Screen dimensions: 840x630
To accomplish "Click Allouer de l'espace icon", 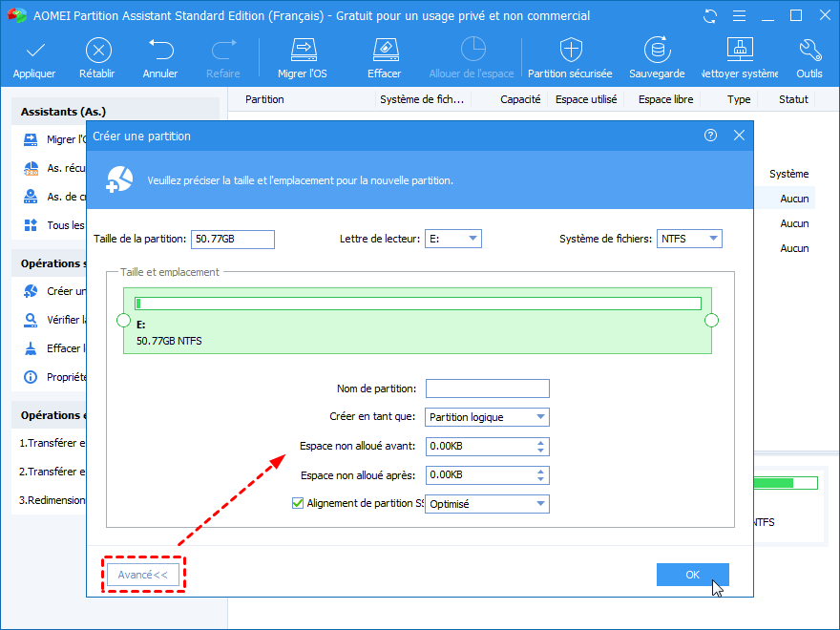I will click(x=472, y=50).
